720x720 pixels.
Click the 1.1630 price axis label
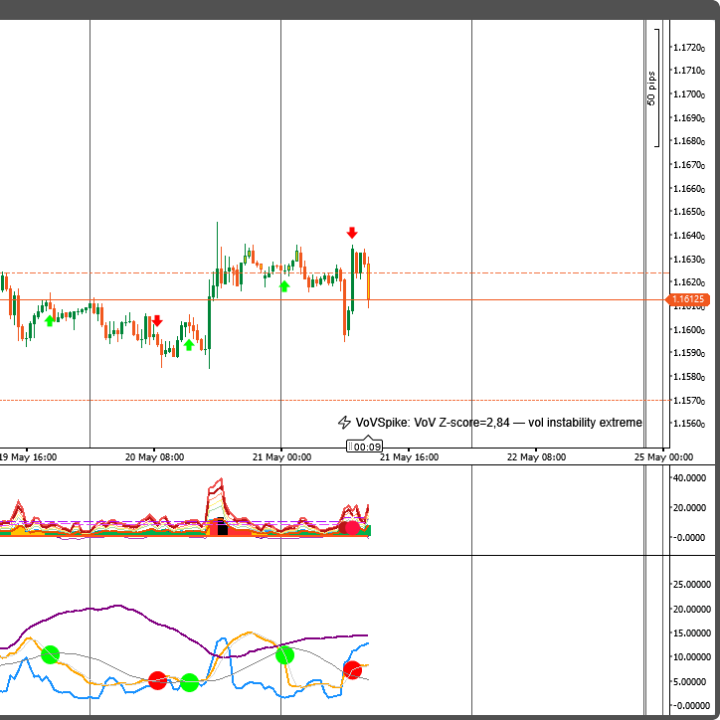coord(689,260)
